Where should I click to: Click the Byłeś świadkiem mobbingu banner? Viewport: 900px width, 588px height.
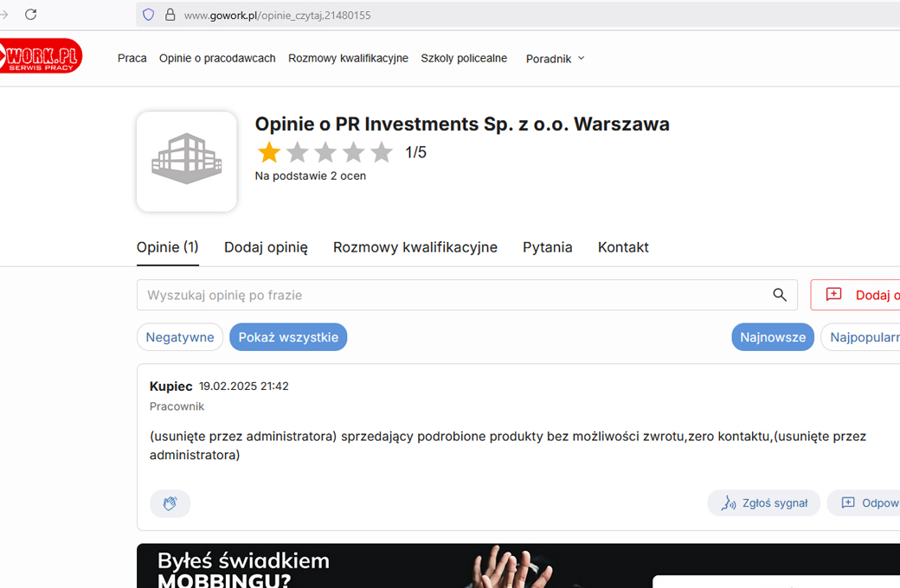point(518,566)
